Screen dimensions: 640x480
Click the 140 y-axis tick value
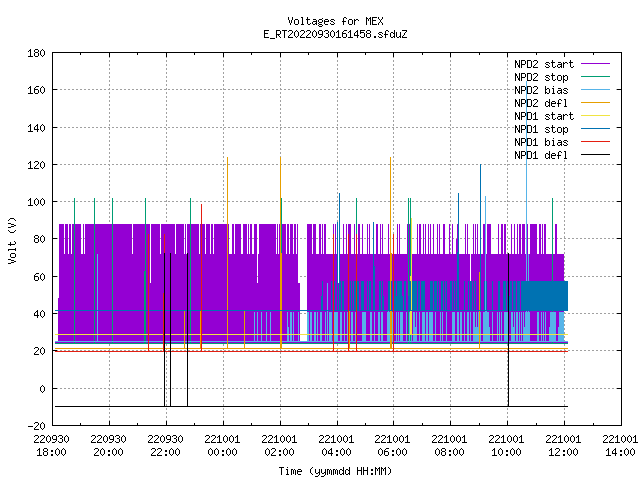tap(36, 128)
